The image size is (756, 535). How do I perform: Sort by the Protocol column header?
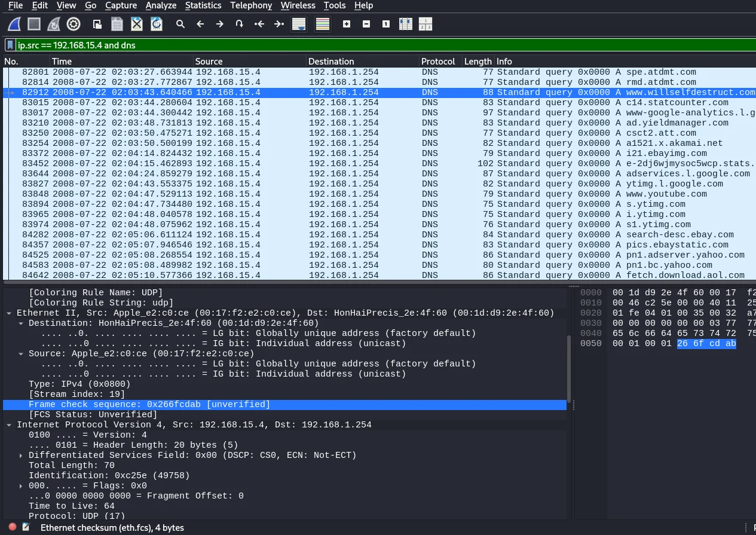coord(440,61)
